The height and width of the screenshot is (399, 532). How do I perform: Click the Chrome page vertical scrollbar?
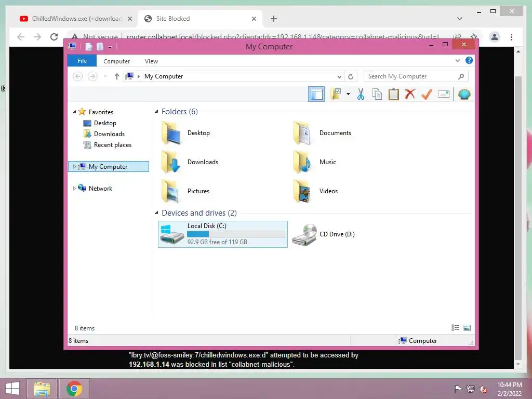[518, 217]
